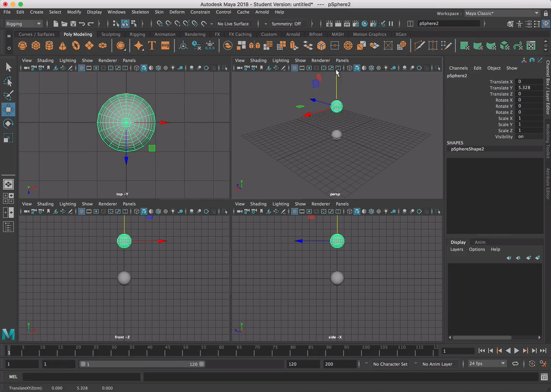
Task: Open the 24 fps frame rate dropdown
Action: (x=487, y=364)
